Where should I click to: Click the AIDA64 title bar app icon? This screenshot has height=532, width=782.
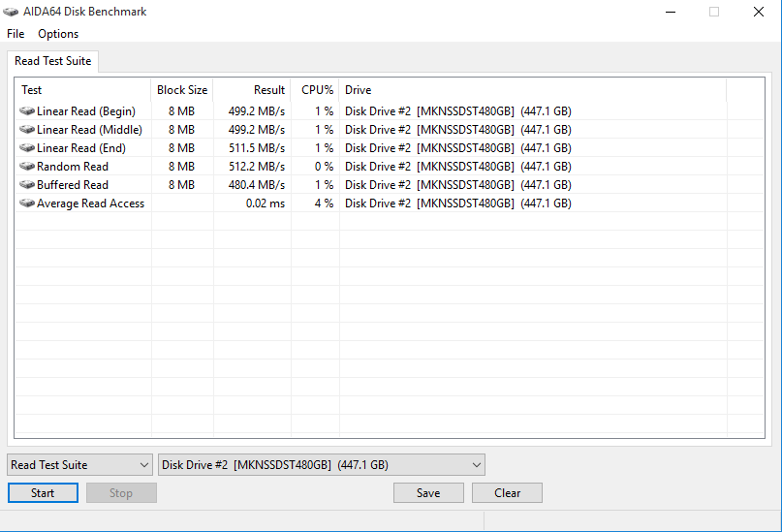tap(11, 12)
